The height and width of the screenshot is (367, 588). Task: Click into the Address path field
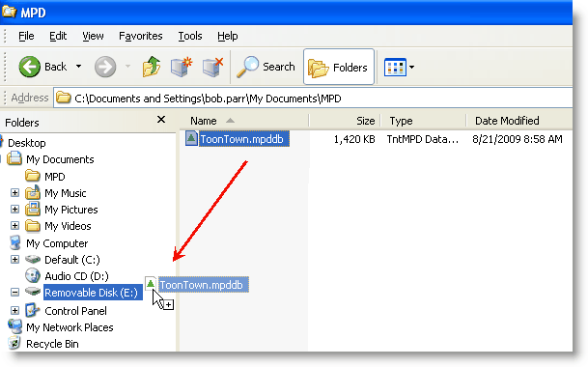click(x=313, y=99)
